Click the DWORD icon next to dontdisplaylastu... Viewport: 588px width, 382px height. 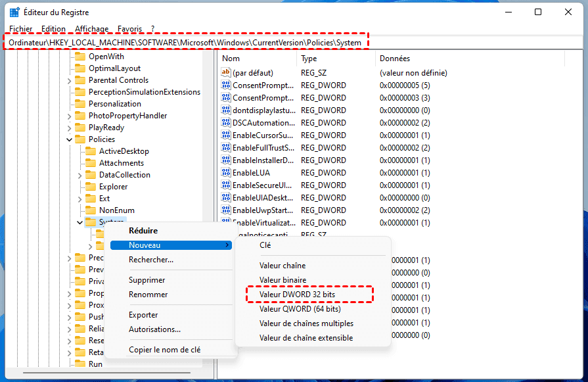tap(226, 110)
